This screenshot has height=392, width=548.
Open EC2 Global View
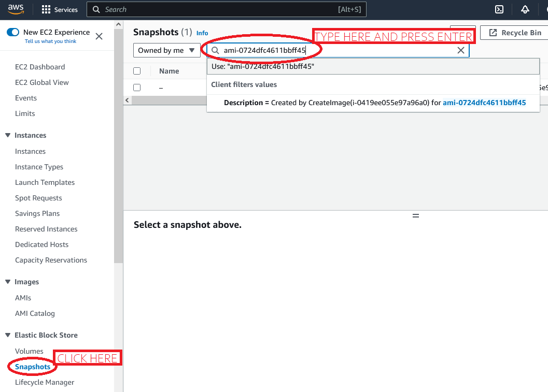42,82
